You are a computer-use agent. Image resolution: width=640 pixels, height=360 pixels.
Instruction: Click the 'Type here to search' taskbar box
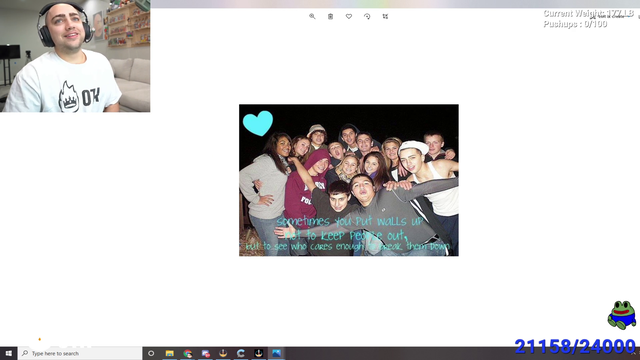pyautogui.click(x=80, y=353)
